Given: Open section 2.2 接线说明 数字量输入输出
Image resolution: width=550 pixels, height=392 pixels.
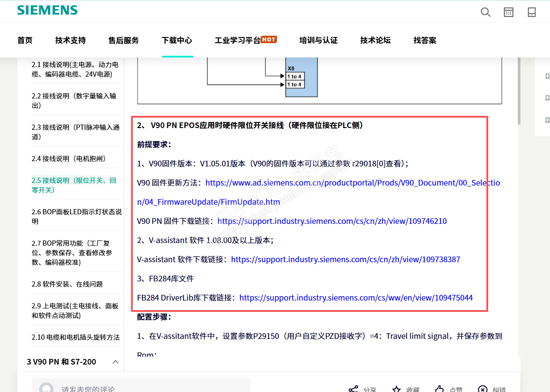Looking at the screenshot, I should pyautogui.click(x=74, y=101).
